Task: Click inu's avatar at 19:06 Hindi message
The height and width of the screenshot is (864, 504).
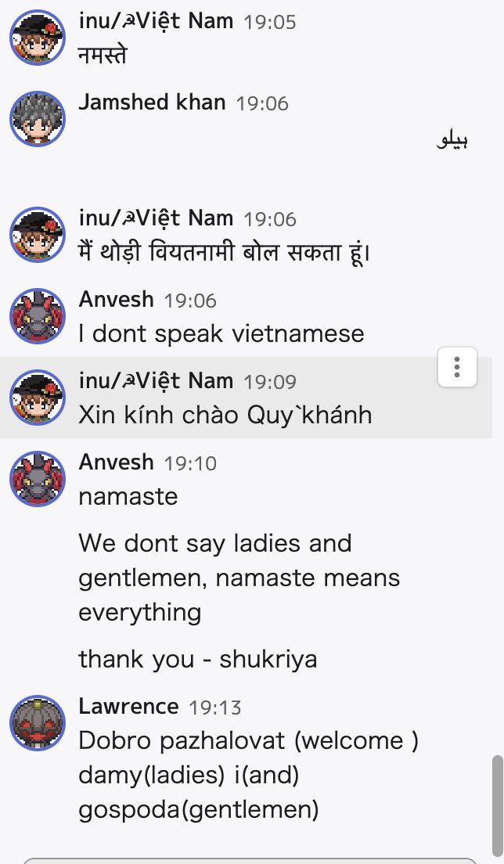Action: [38, 235]
